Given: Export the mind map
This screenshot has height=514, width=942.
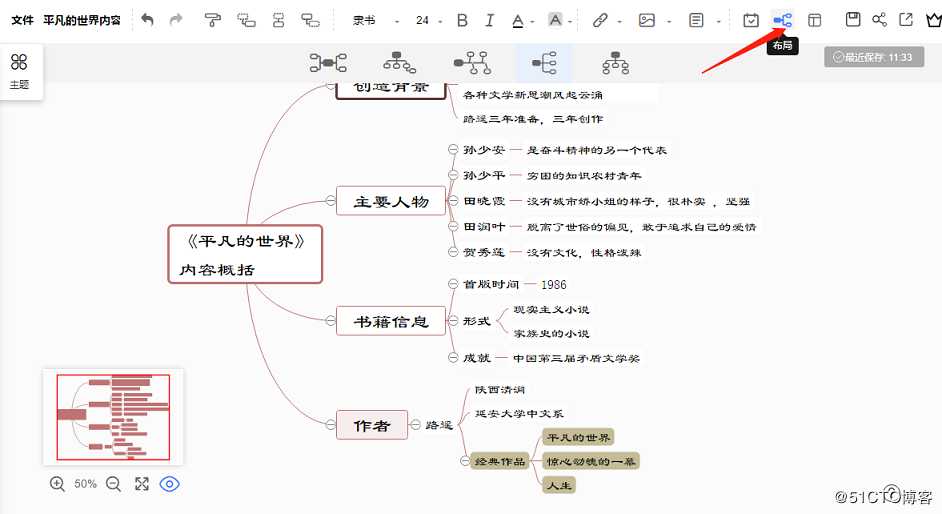Looking at the screenshot, I should point(906,20).
